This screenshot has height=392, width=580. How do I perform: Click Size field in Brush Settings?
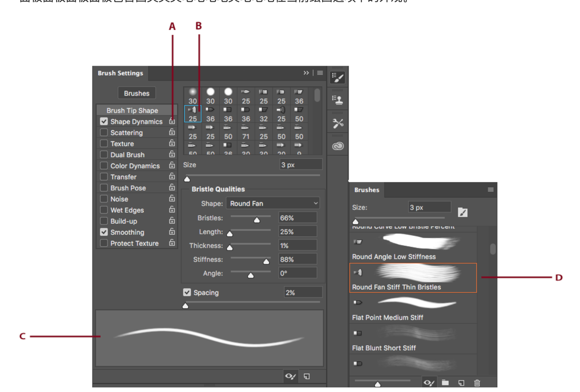click(301, 164)
